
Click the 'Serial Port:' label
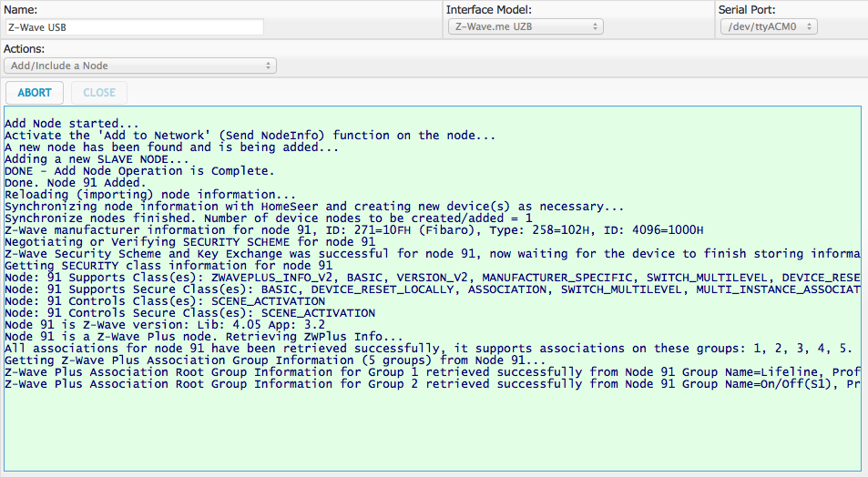[747, 10]
